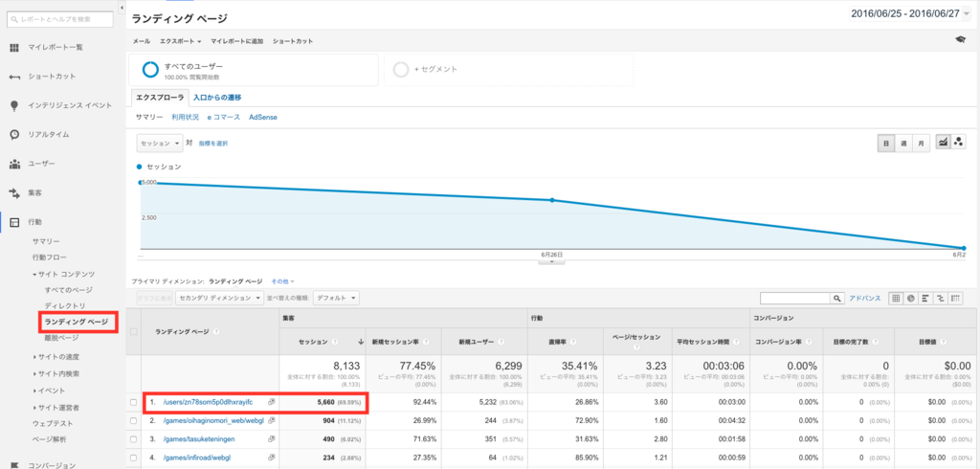Select the 利用状況 sub-tab
Viewport: 980px width, 469px height.
coord(185,117)
